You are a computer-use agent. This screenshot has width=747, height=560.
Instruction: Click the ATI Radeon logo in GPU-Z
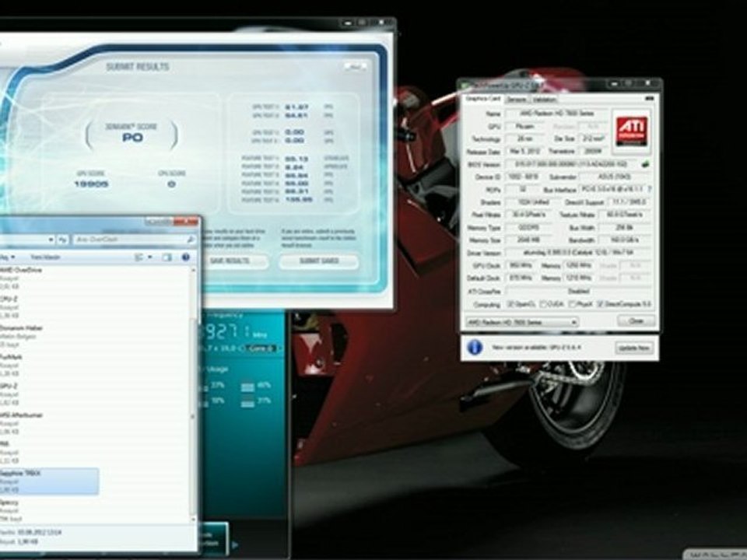click(631, 131)
